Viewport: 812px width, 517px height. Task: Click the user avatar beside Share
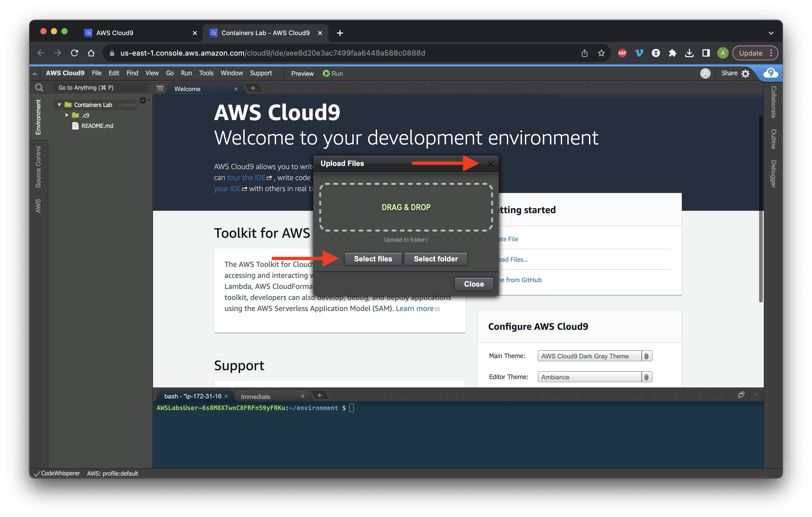click(x=705, y=73)
